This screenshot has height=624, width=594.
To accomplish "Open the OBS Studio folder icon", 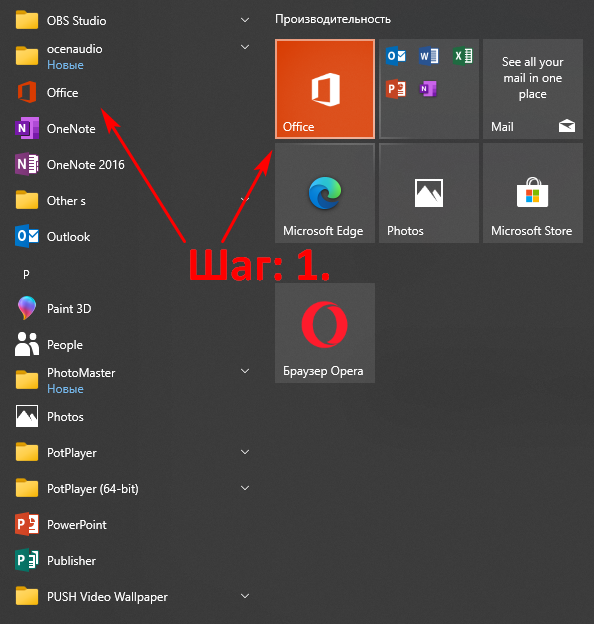I will point(27,20).
